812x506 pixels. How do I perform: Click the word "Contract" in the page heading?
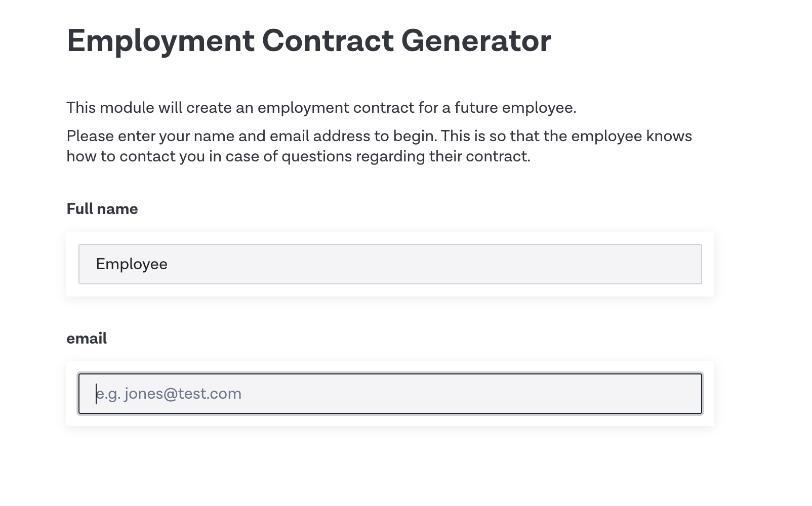328,41
